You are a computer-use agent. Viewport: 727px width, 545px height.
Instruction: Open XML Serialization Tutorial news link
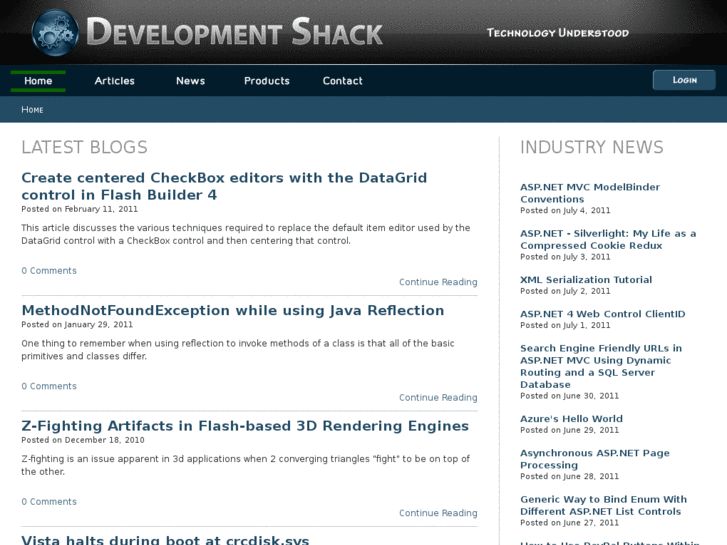click(586, 280)
